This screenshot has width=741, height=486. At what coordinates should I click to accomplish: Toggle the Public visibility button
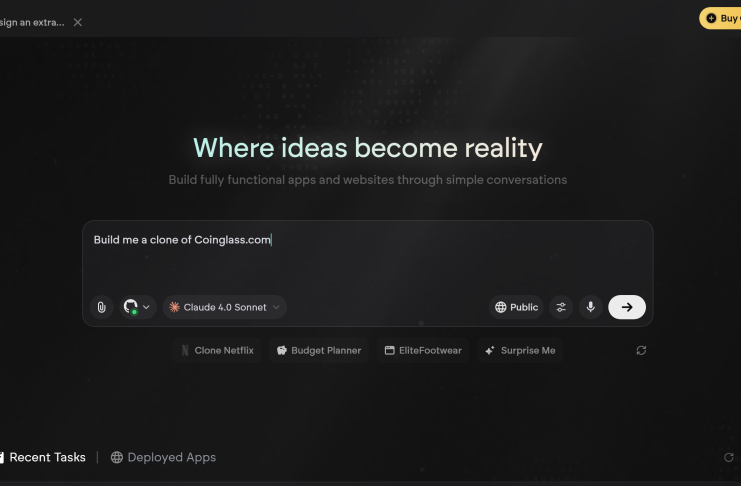coord(516,307)
